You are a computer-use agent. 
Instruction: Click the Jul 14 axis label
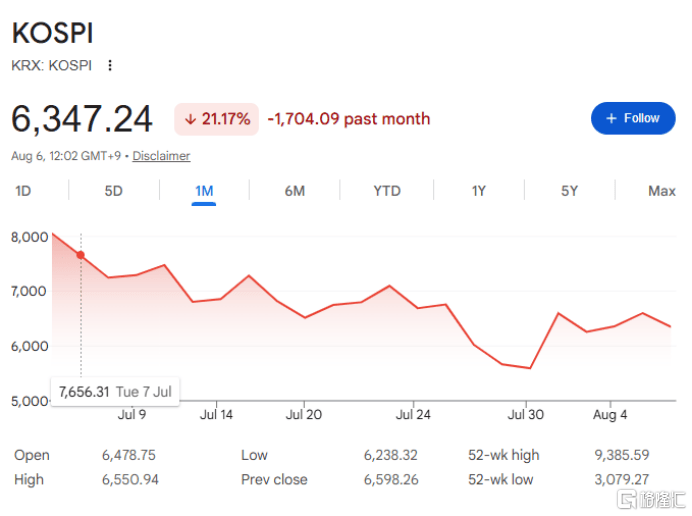[x=216, y=415]
